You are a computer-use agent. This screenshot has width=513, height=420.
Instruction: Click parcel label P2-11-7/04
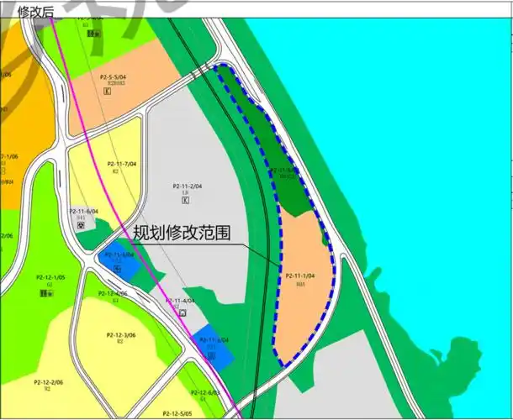122,164
